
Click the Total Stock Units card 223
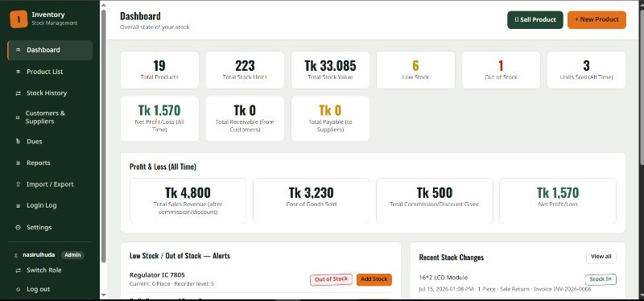tap(245, 70)
